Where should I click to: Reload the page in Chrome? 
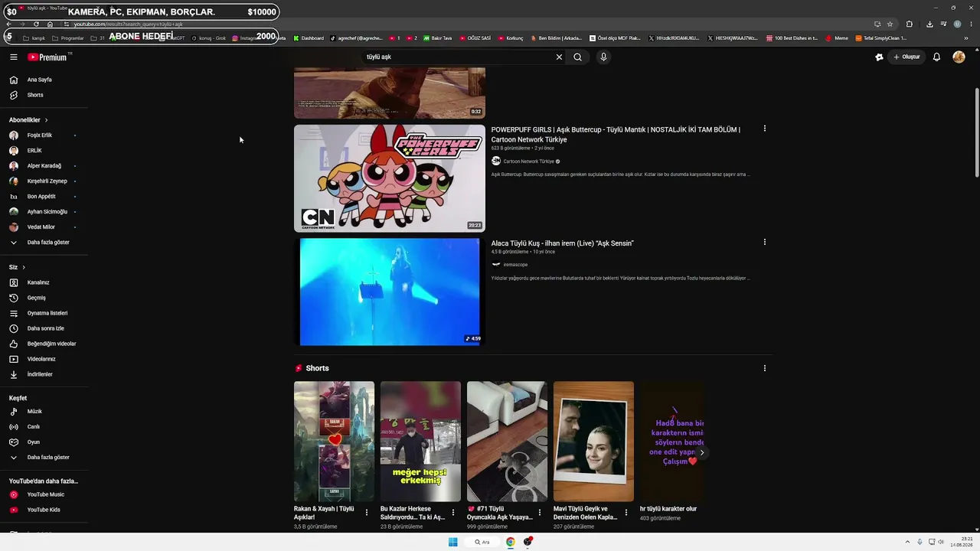36,24
